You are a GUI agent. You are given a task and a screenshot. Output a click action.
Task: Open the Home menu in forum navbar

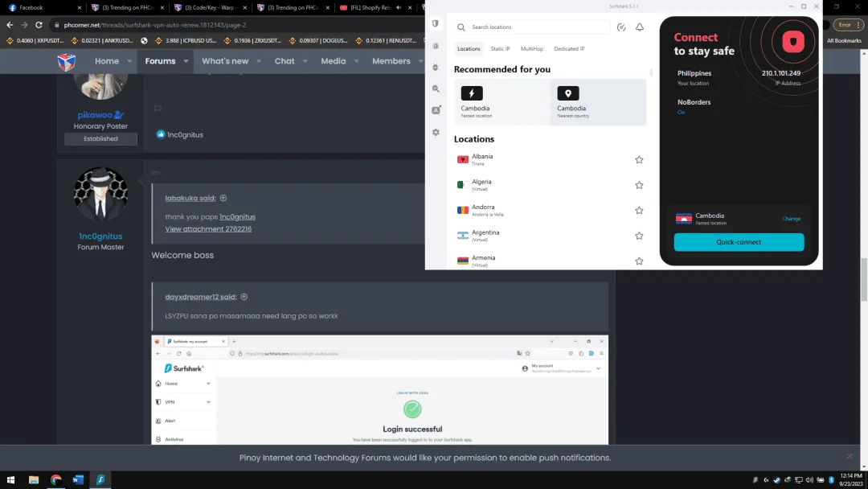(107, 61)
